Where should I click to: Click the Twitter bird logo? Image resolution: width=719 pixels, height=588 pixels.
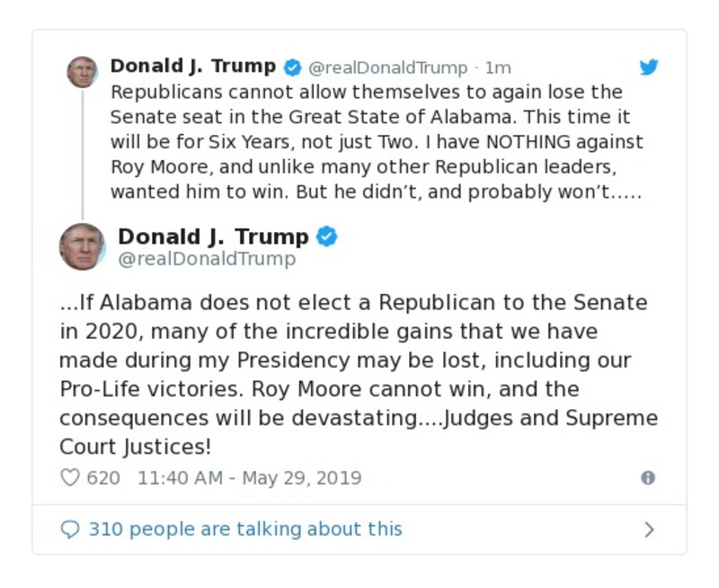pyautogui.click(x=649, y=67)
